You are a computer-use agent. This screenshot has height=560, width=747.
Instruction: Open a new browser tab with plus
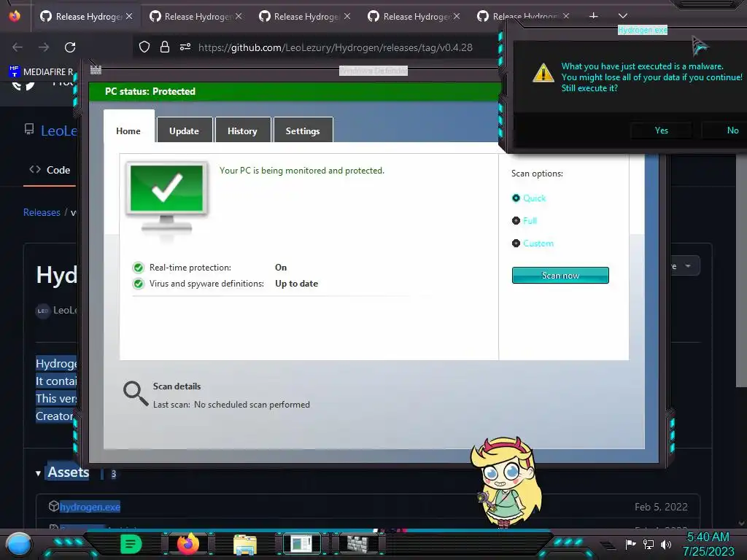(x=593, y=16)
